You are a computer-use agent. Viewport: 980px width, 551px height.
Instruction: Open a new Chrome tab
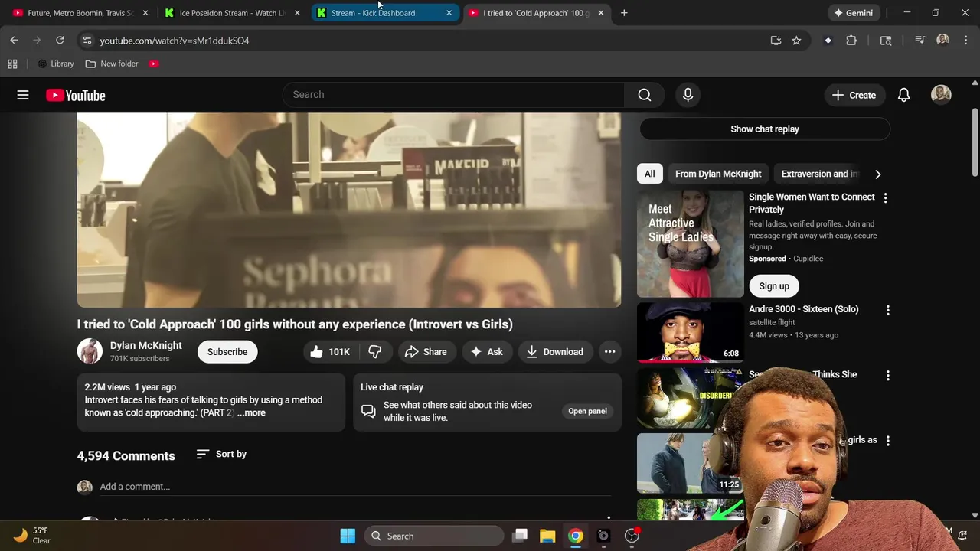coord(624,13)
